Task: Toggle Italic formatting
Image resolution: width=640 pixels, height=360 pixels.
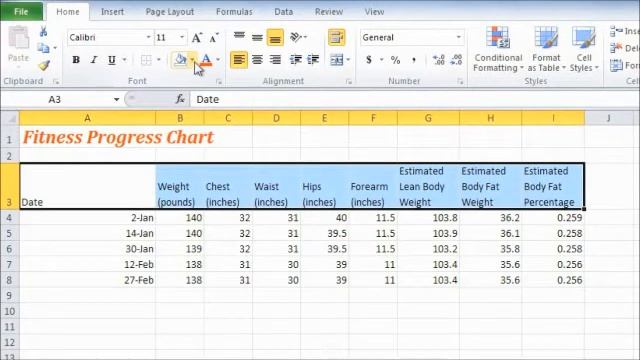Action: (93, 60)
